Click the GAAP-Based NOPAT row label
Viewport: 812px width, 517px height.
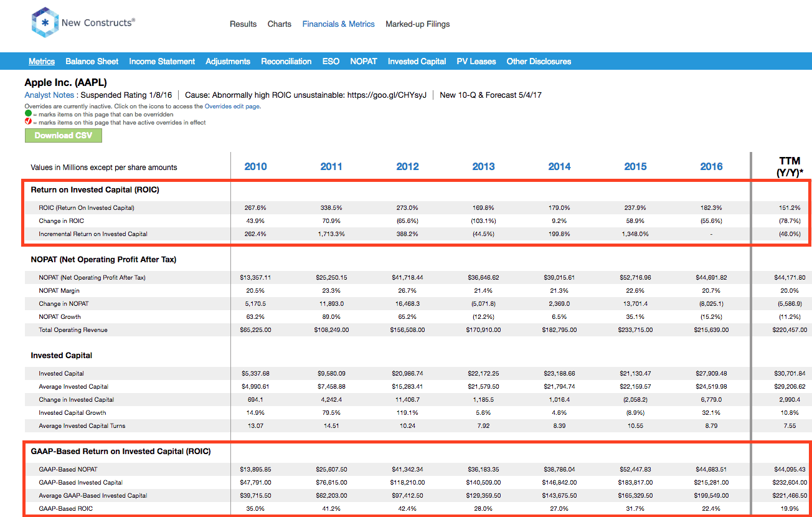click(68, 470)
